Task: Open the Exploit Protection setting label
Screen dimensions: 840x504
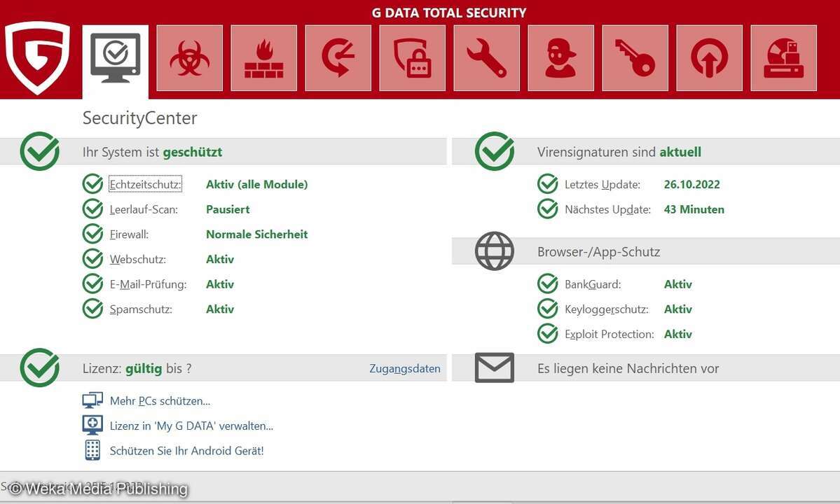Action: pyautogui.click(x=610, y=335)
